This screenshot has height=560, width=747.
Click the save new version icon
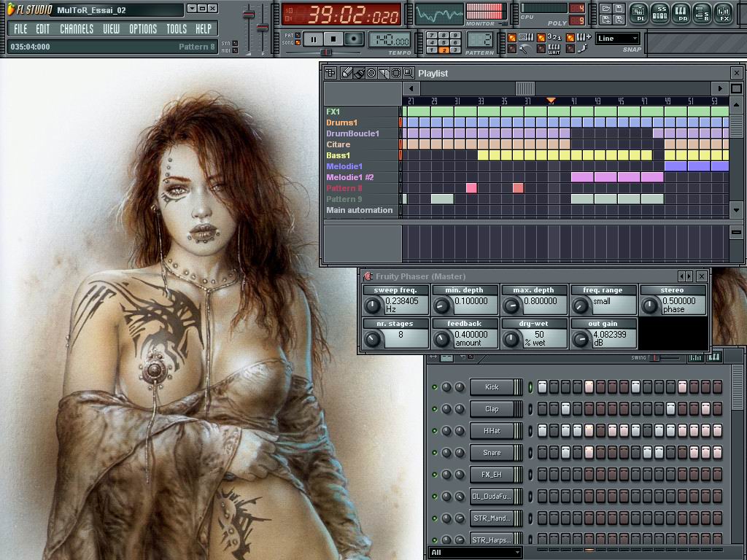[605, 20]
